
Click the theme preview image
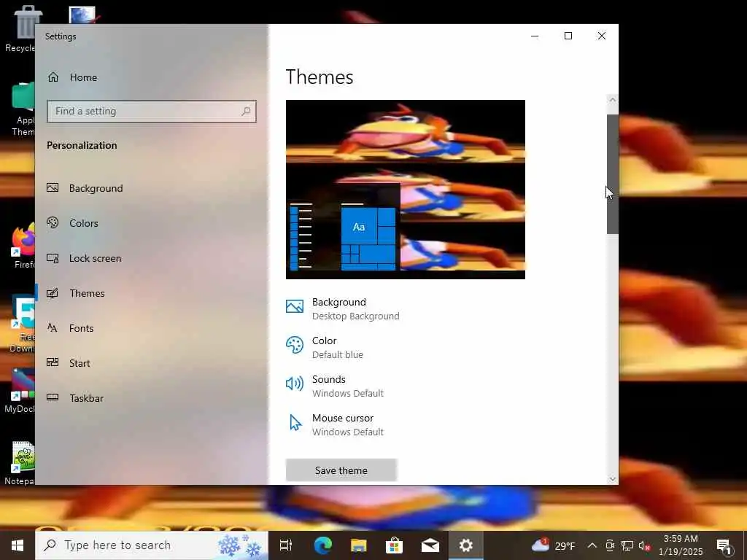[406, 190]
